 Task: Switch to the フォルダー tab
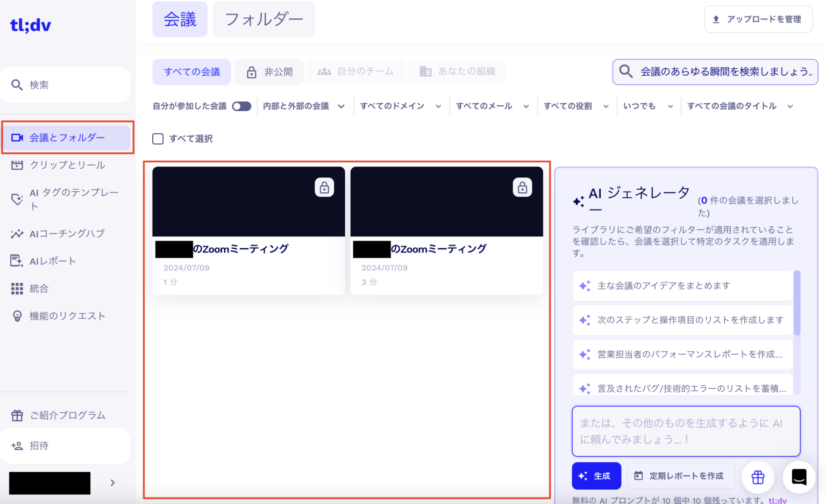coord(264,19)
